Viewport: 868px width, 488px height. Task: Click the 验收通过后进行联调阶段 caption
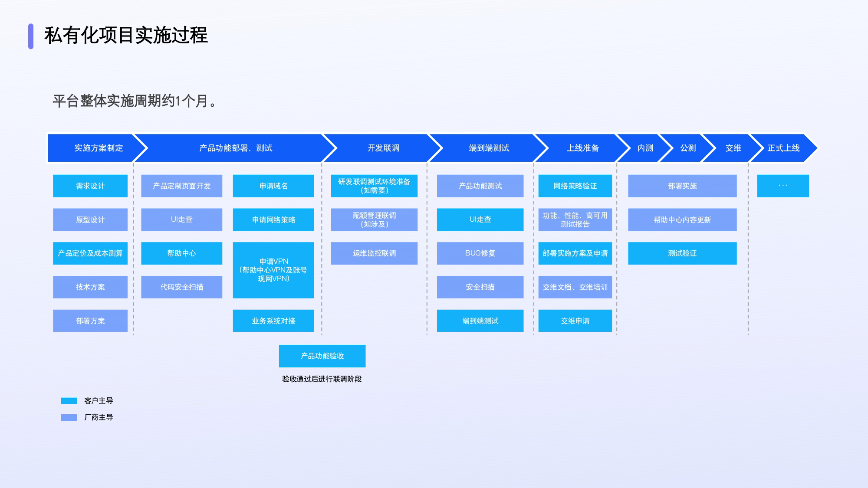click(322, 379)
